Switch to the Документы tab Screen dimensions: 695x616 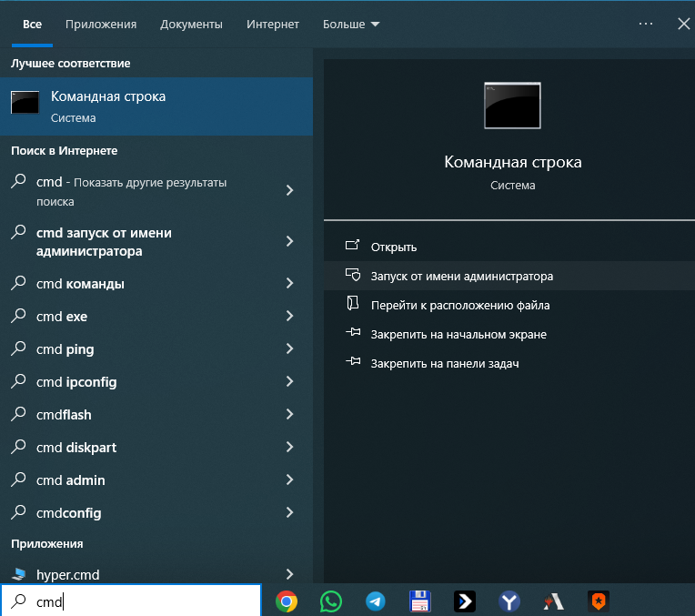click(x=191, y=24)
